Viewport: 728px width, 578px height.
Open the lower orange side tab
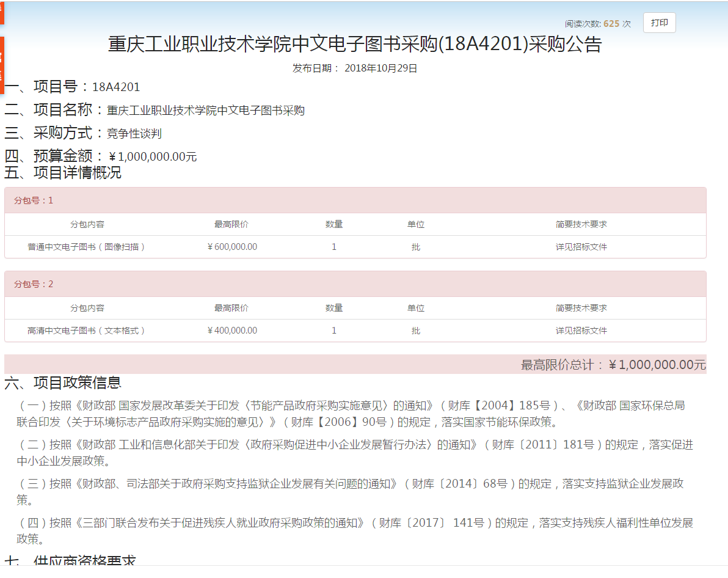coord(2,65)
